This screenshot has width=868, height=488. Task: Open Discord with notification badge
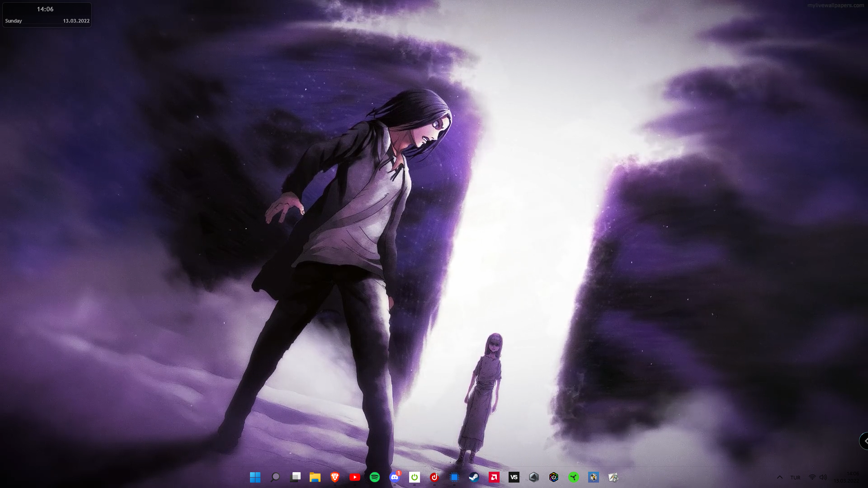pyautogui.click(x=395, y=477)
